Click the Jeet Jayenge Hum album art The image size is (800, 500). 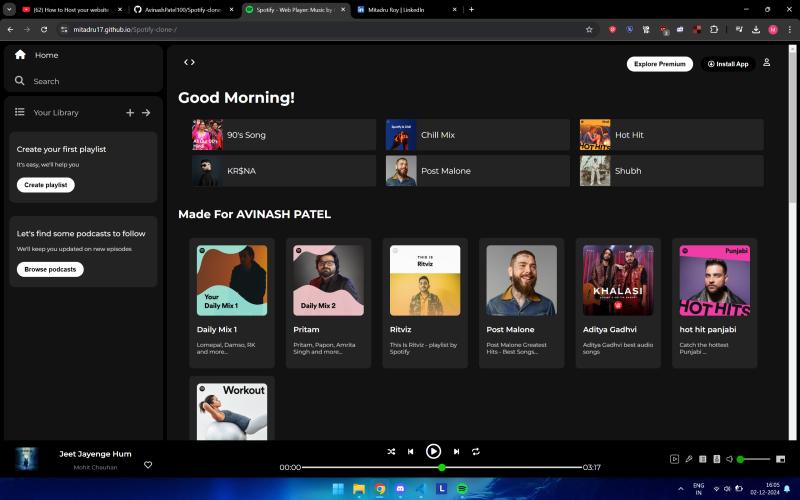click(26, 459)
